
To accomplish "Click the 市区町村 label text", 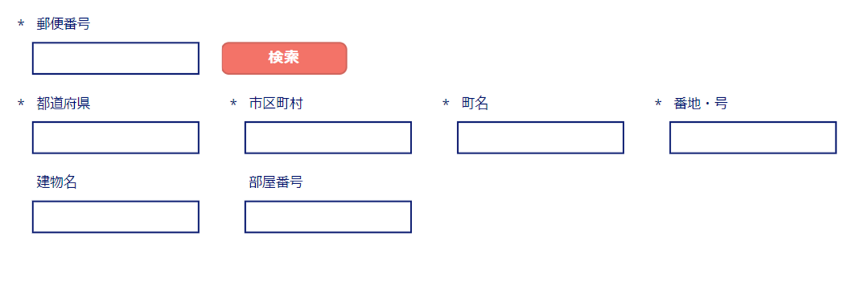I will pos(276,103).
